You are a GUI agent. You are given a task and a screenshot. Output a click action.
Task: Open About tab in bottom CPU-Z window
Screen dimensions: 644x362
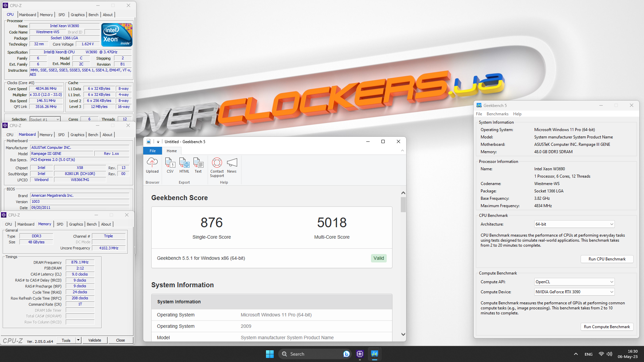pyautogui.click(x=106, y=224)
